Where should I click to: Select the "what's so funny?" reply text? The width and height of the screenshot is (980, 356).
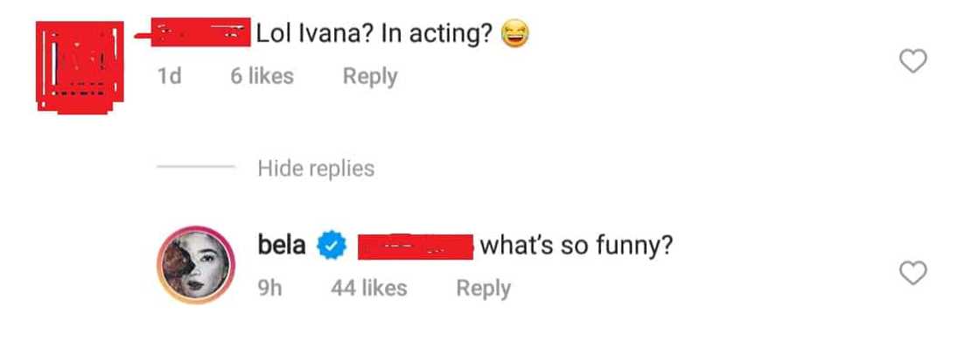[577, 247]
